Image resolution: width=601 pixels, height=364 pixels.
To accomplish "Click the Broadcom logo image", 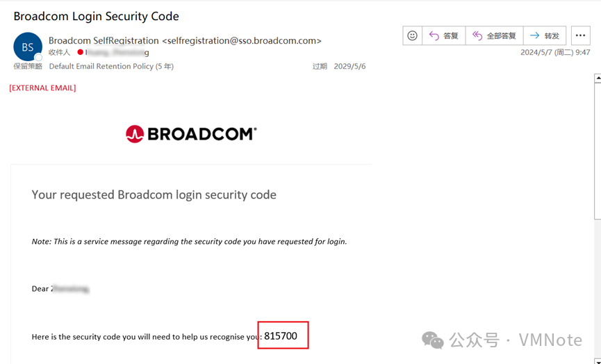I will (x=191, y=133).
